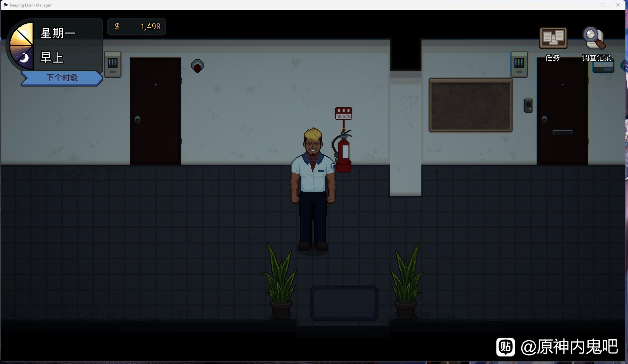Viewport: 628px width, 364px height.
Task: Click the floor doormat between plants
Action: coord(344,303)
